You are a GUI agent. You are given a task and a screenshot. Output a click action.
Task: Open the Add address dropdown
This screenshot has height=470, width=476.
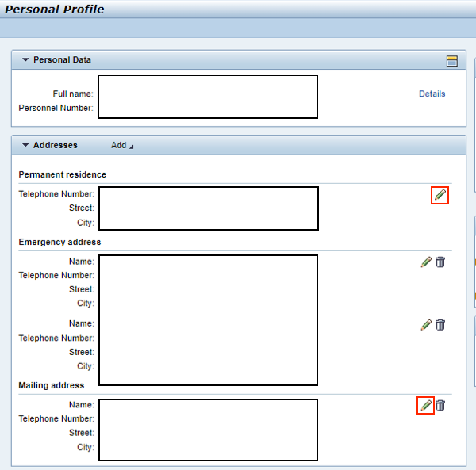[122, 145]
